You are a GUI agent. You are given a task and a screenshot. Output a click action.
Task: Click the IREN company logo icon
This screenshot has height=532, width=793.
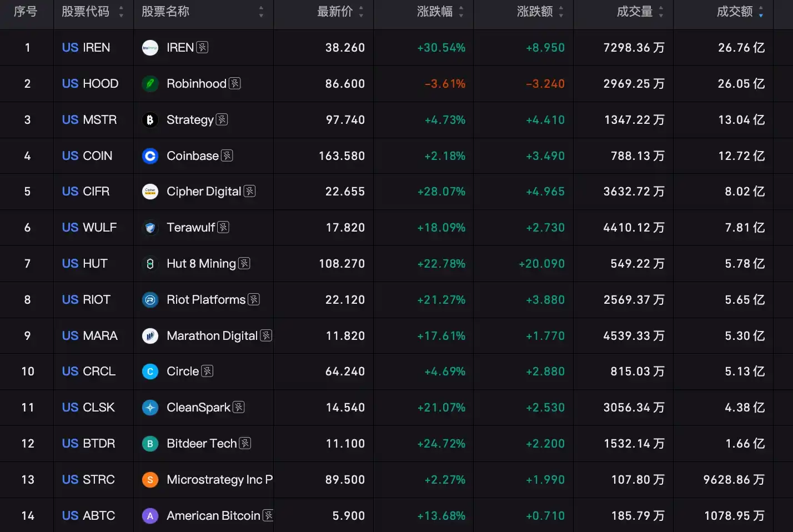point(150,48)
